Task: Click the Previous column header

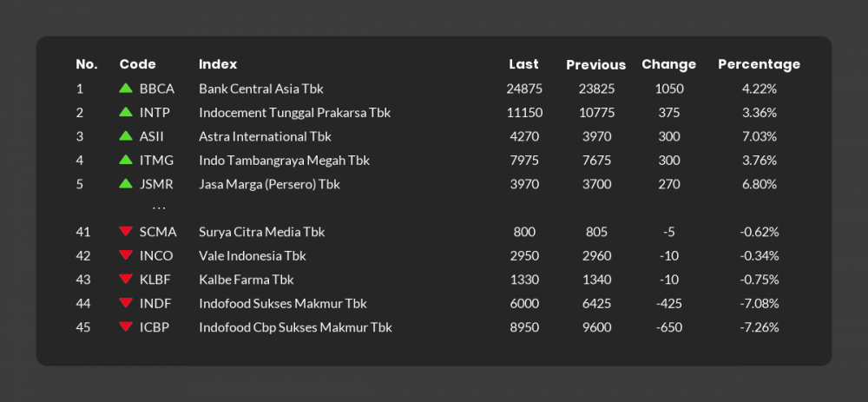Action: pyautogui.click(x=595, y=65)
